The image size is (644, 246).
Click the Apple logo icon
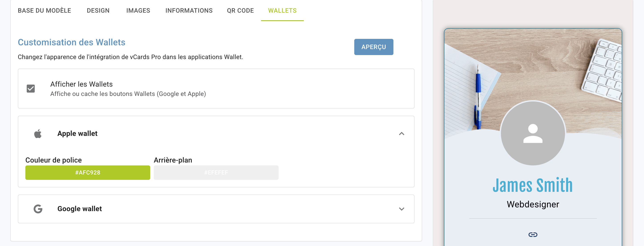click(38, 134)
